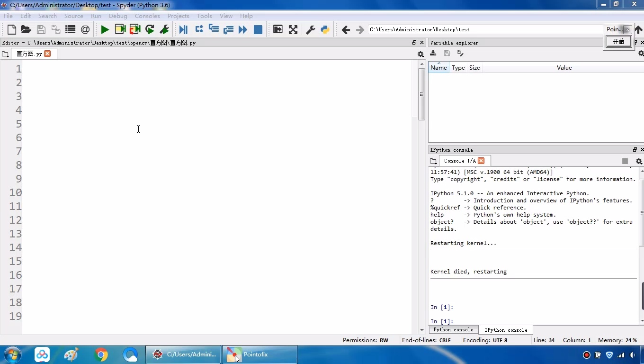Click the New file icon
The image size is (644, 364).
click(11, 30)
